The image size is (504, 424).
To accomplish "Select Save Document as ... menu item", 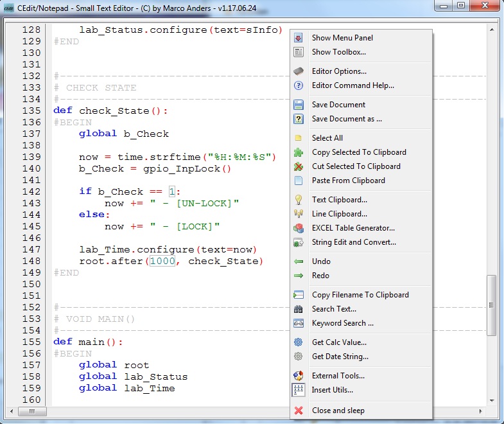I will [347, 119].
